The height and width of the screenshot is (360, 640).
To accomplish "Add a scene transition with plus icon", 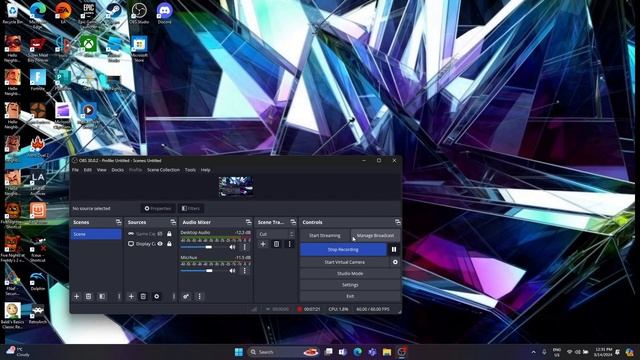I will 263,244.
